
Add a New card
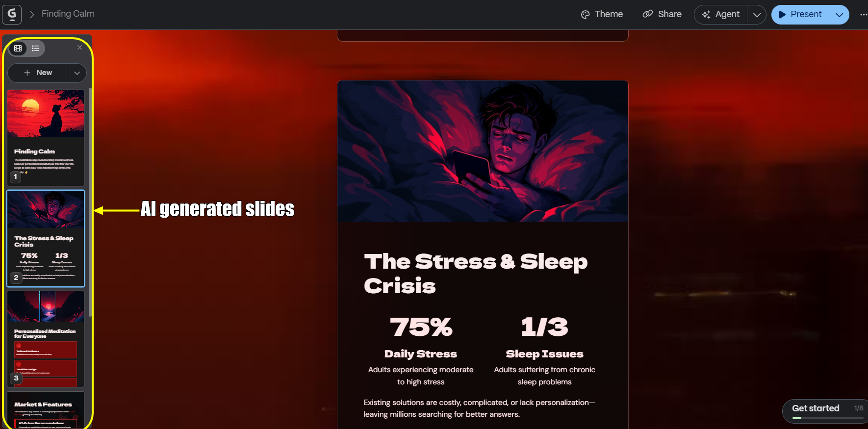(x=38, y=73)
